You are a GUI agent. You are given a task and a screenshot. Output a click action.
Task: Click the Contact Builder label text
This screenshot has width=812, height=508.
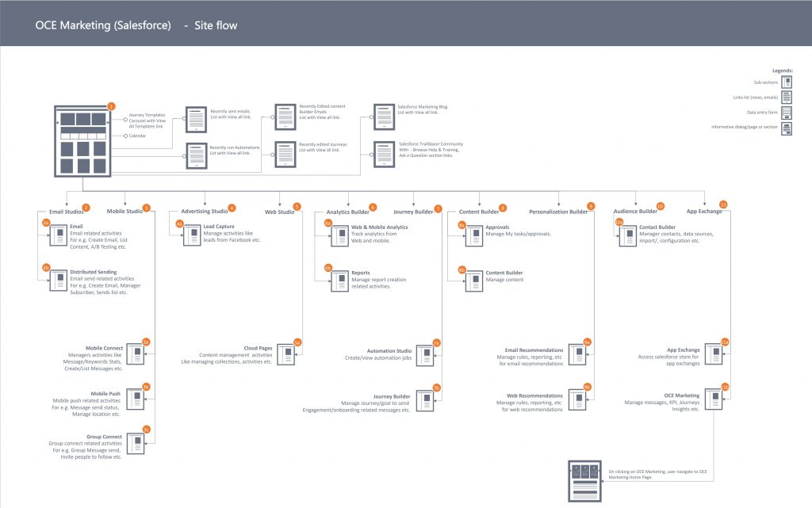(657, 227)
